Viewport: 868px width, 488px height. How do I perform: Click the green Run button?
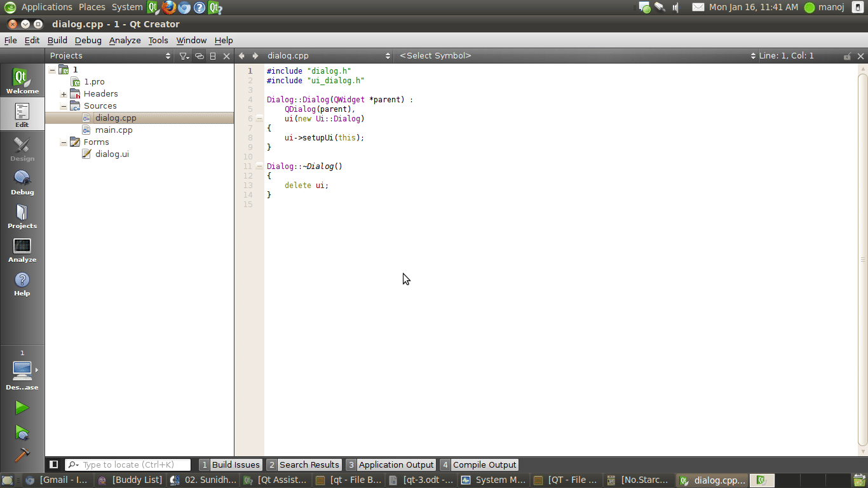coord(22,407)
